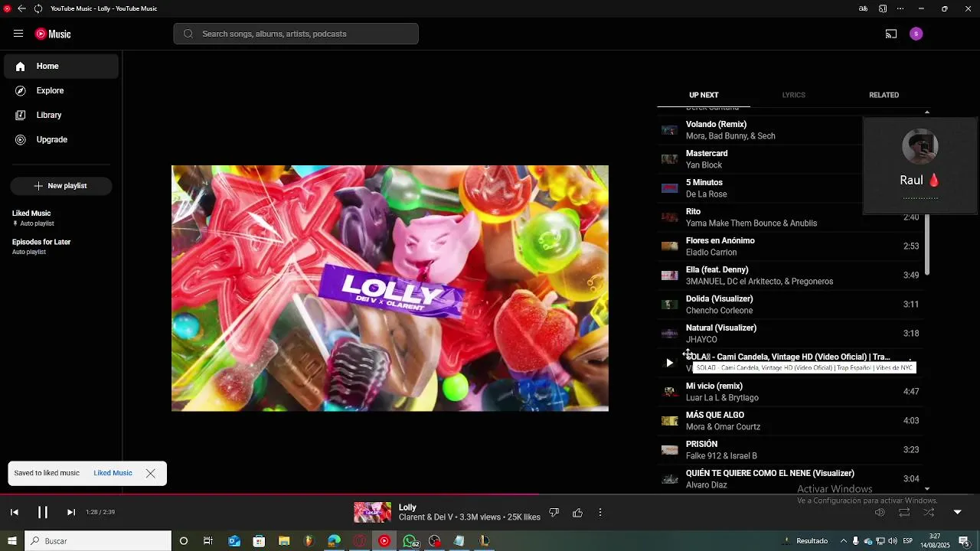Click the Lolly album art video
980x551 pixels.
(390, 289)
